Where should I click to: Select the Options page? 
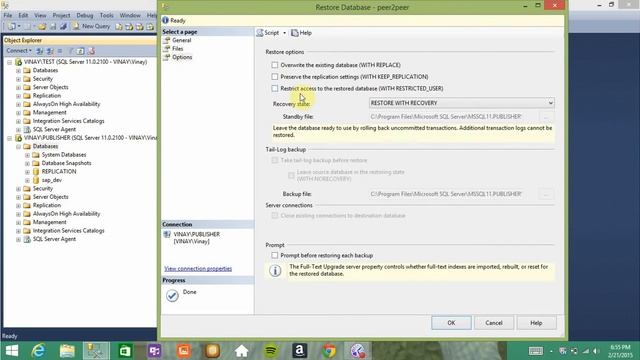pos(182,57)
